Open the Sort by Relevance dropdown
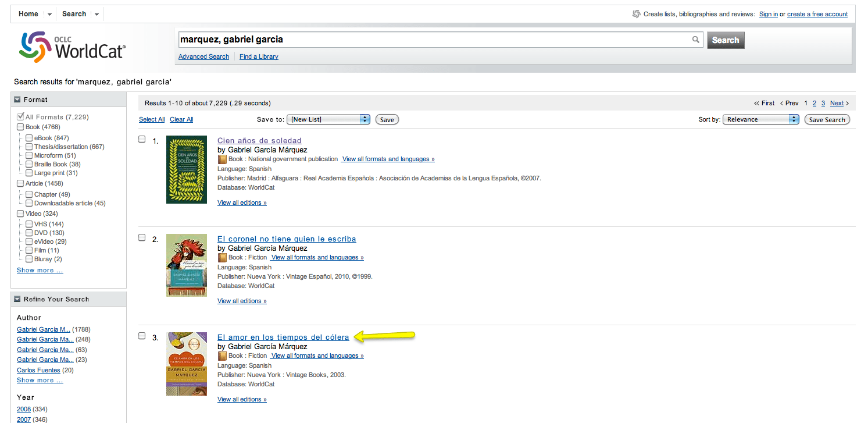 pos(761,119)
